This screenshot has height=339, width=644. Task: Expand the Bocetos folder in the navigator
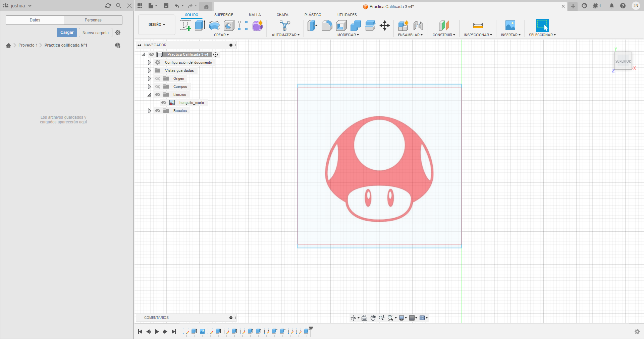[x=149, y=111]
